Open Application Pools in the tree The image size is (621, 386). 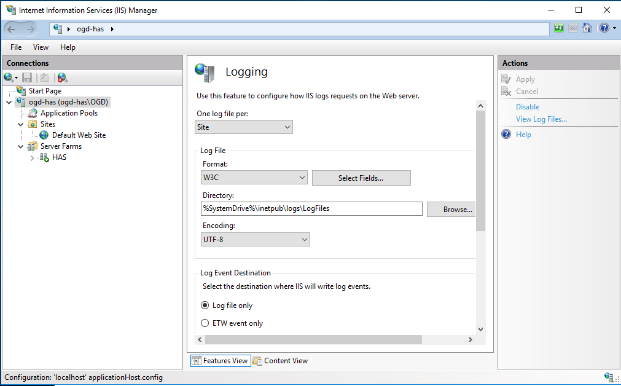[69, 113]
